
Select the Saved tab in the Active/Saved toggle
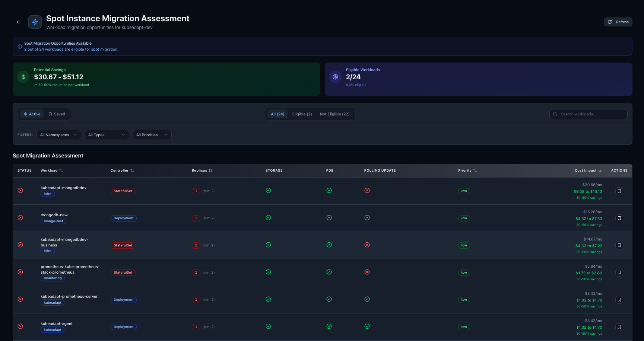(57, 114)
